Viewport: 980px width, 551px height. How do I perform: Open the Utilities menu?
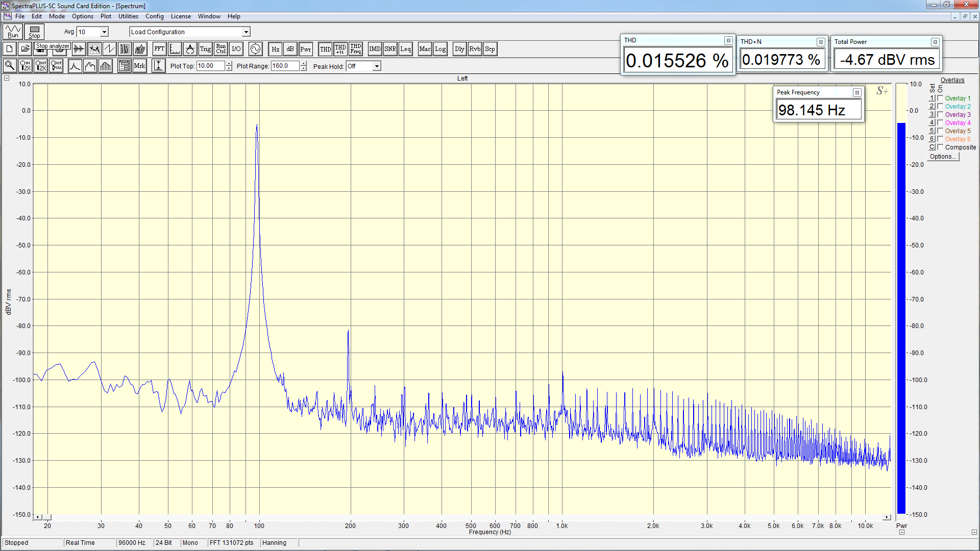click(128, 16)
